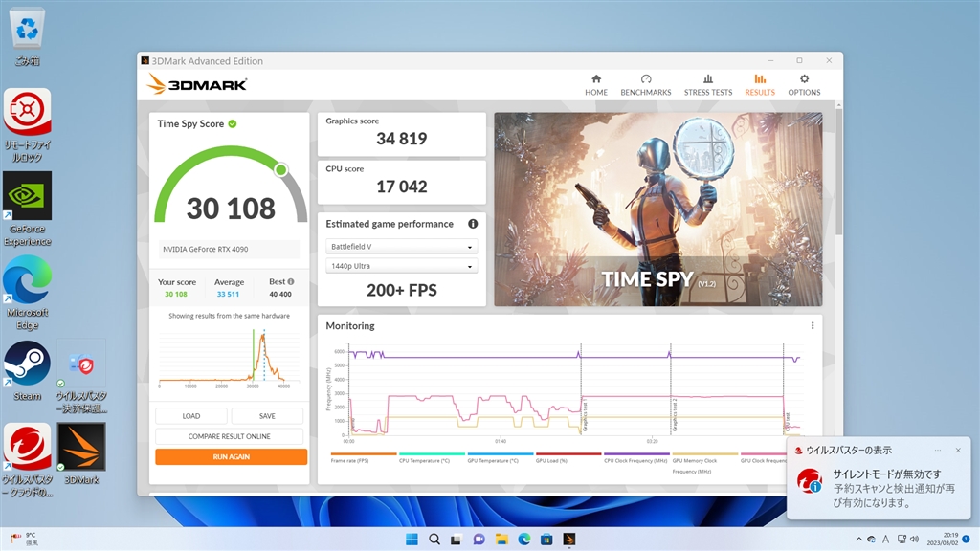Click the 3DMark taskbar icon
This screenshot has height=551, width=980.
[x=568, y=540]
